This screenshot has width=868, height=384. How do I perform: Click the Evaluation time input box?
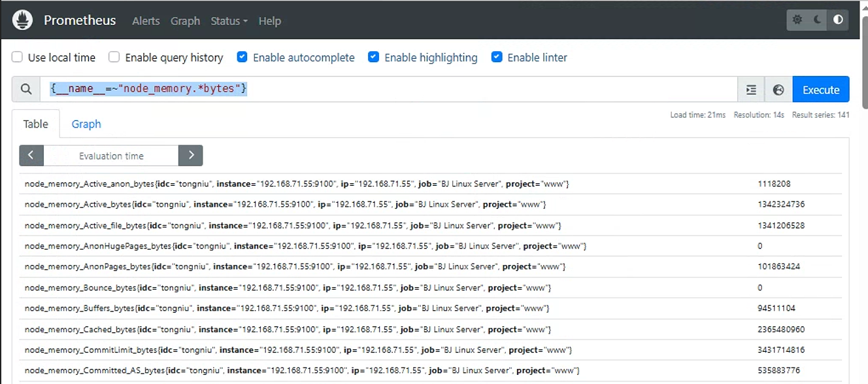tap(111, 156)
